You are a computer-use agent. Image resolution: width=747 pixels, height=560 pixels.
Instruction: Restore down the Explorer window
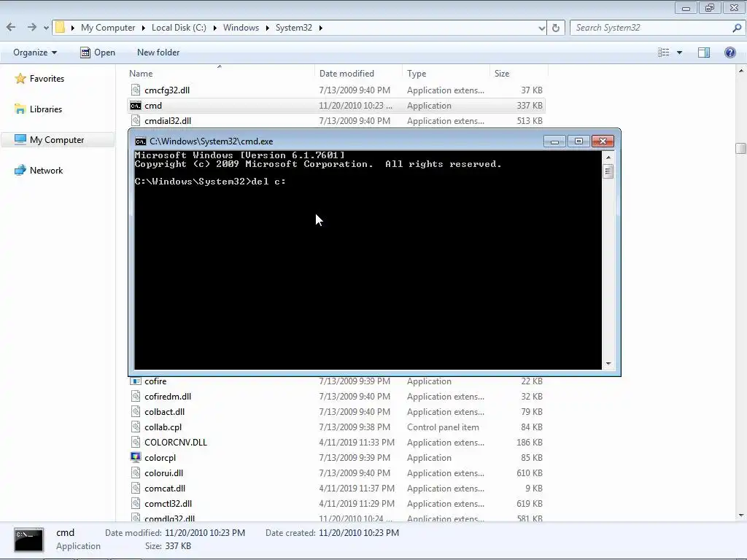[710, 7]
